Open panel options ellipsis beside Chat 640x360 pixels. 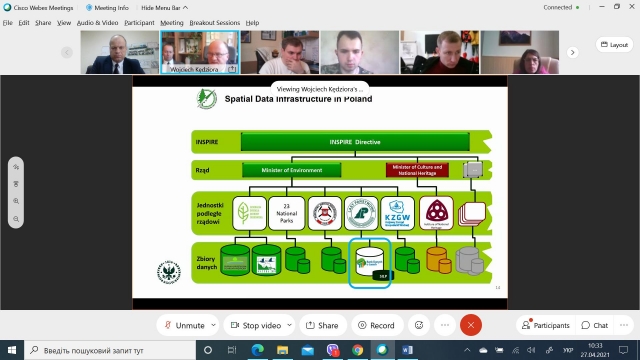pyautogui.click(x=624, y=325)
